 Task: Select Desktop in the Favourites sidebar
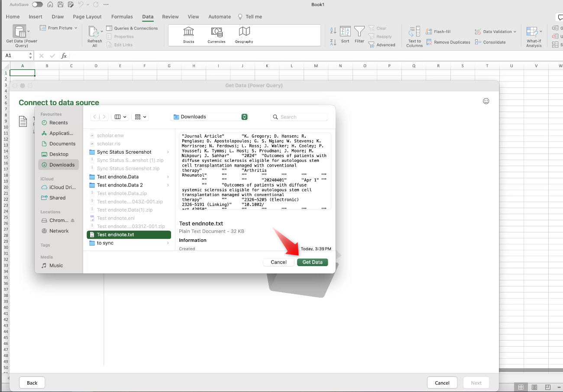pos(59,154)
